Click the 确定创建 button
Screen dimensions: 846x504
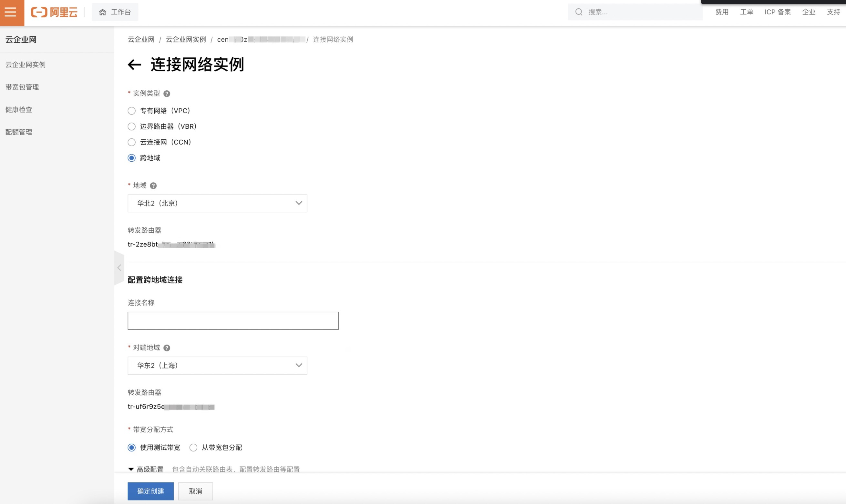(150, 491)
